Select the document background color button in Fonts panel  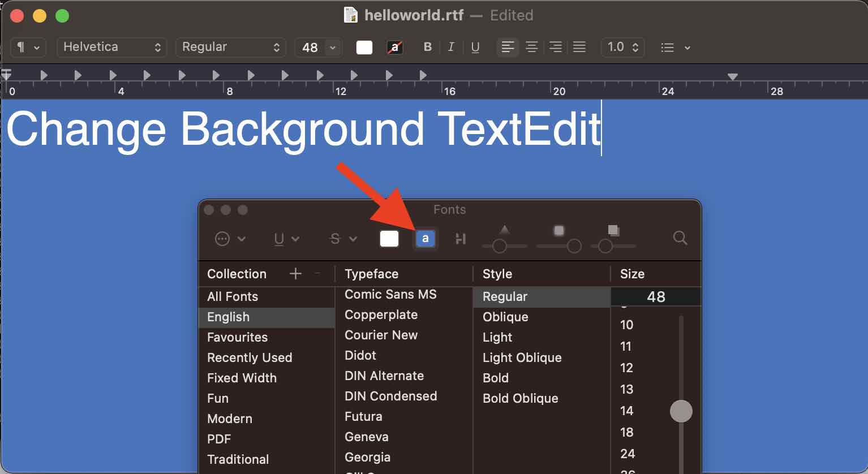[x=425, y=238]
